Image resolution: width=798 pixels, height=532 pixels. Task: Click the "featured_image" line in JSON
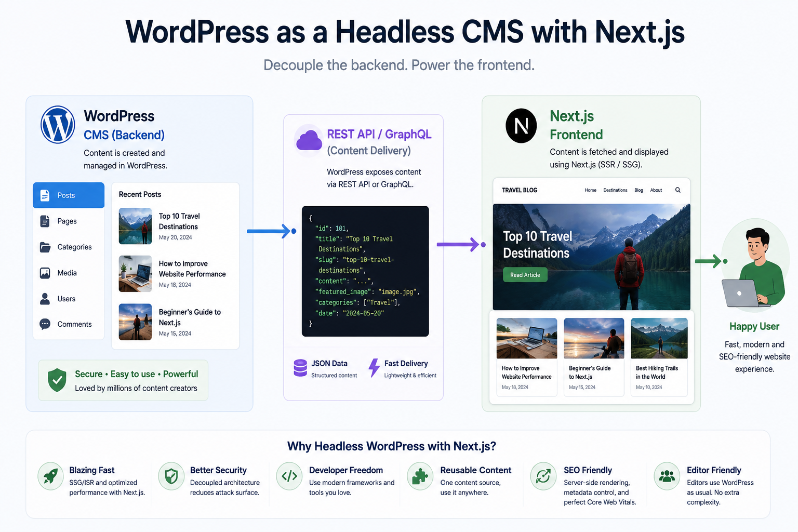point(367,292)
